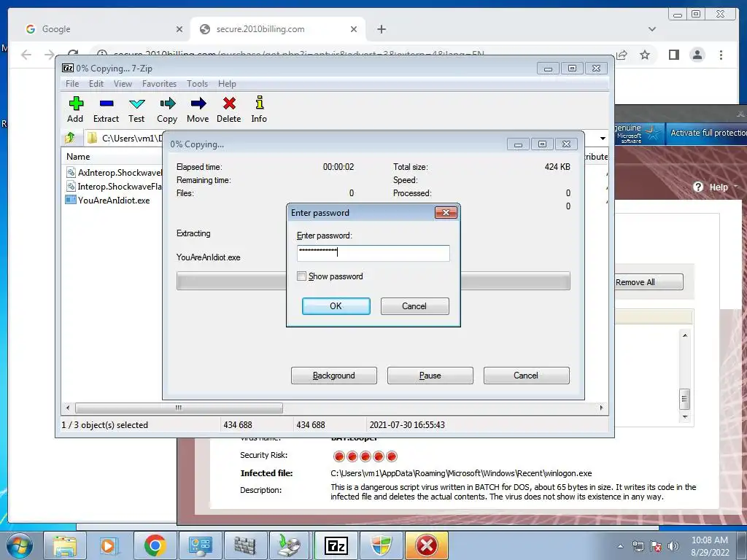This screenshot has width=747, height=560.
Task: Bookmark the page with the star icon
Action: 645,55
